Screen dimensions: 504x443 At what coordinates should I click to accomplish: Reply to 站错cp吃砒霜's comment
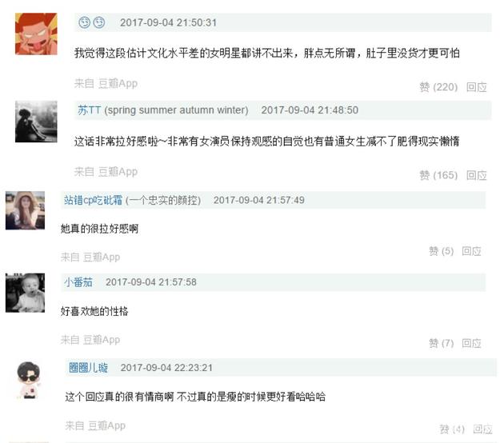coord(471,251)
